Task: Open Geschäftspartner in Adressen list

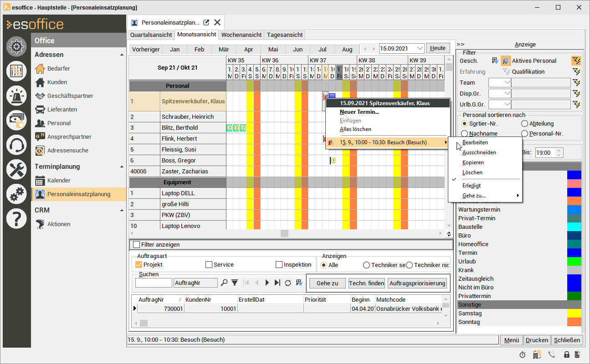Action: coord(70,96)
